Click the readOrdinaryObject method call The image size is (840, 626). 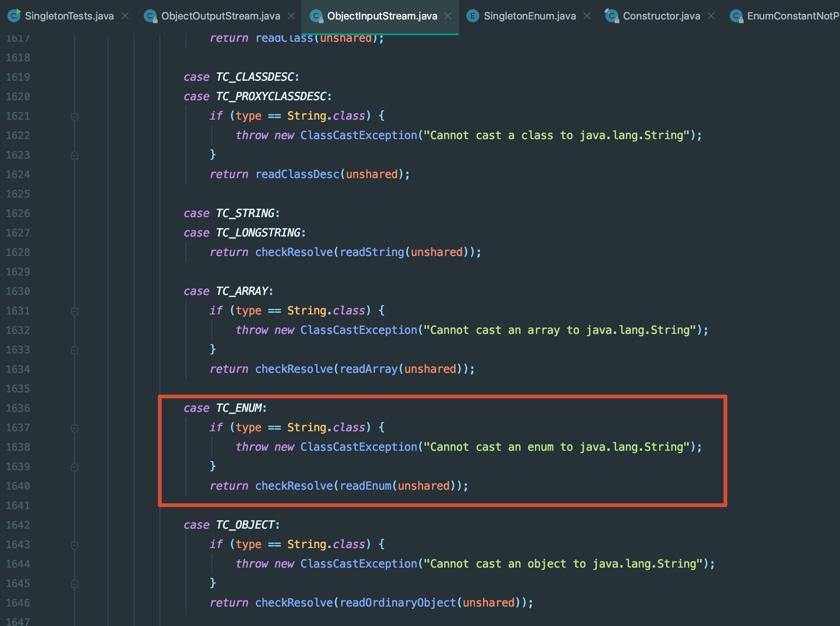point(398,603)
